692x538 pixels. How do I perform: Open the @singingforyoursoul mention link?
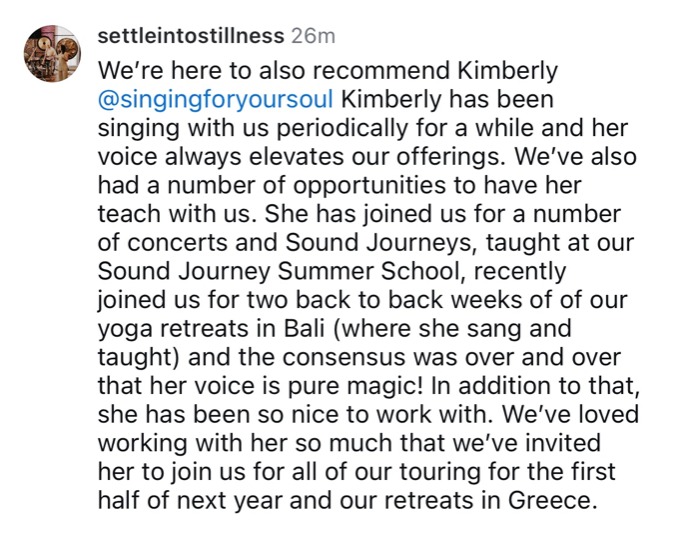pos(215,100)
